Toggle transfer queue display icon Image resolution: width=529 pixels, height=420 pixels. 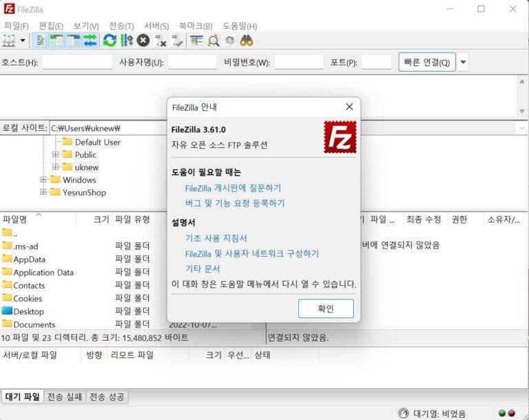coord(90,41)
